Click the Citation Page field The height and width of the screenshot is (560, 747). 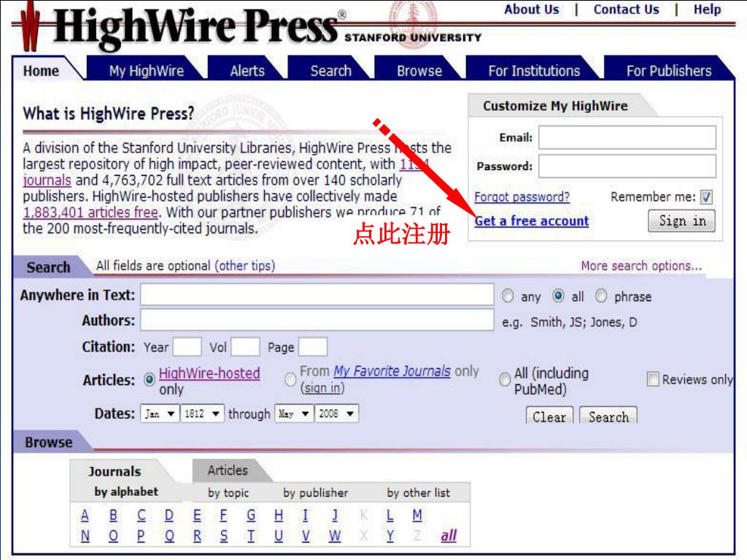(x=313, y=347)
